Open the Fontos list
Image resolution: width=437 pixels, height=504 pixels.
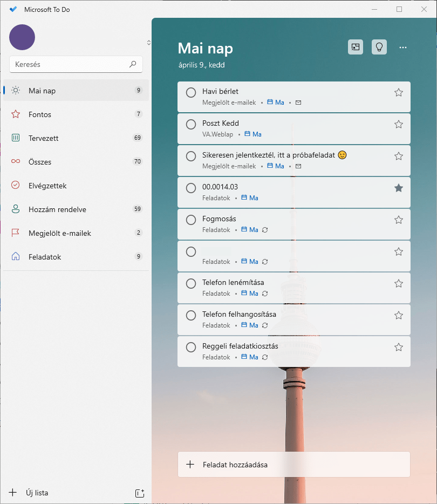(40, 114)
